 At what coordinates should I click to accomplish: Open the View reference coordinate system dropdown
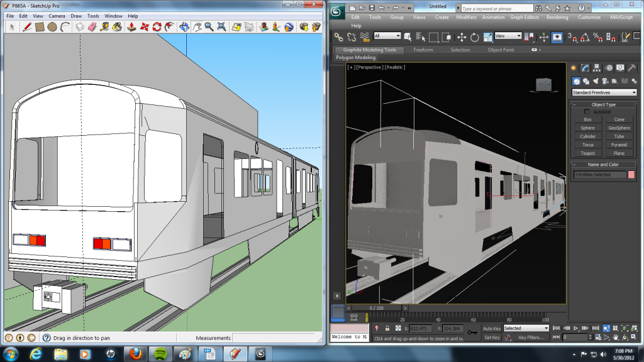coord(508,36)
